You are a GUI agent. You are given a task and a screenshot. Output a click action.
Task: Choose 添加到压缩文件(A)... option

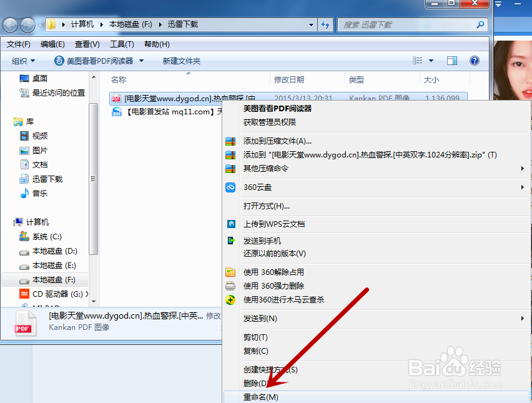pyautogui.click(x=277, y=141)
